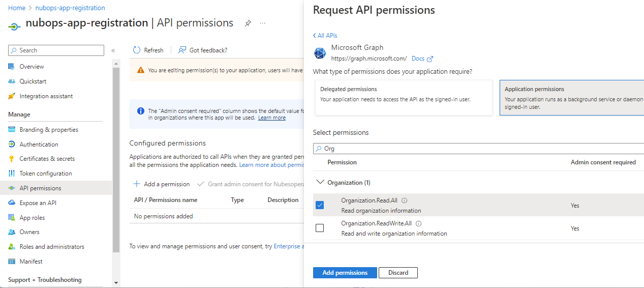This screenshot has height=288, width=644.
Task: Click the warning triangle icon in banner
Action: (x=140, y=70)
